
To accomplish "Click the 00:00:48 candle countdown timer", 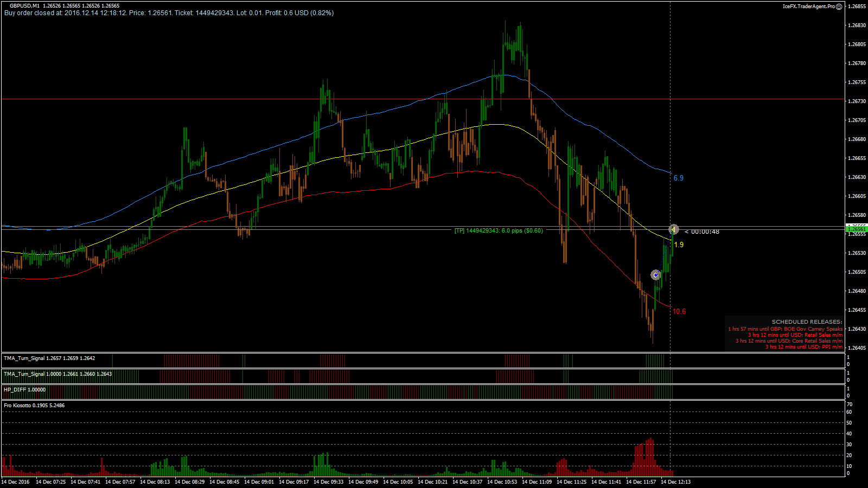I will point(702,232).
